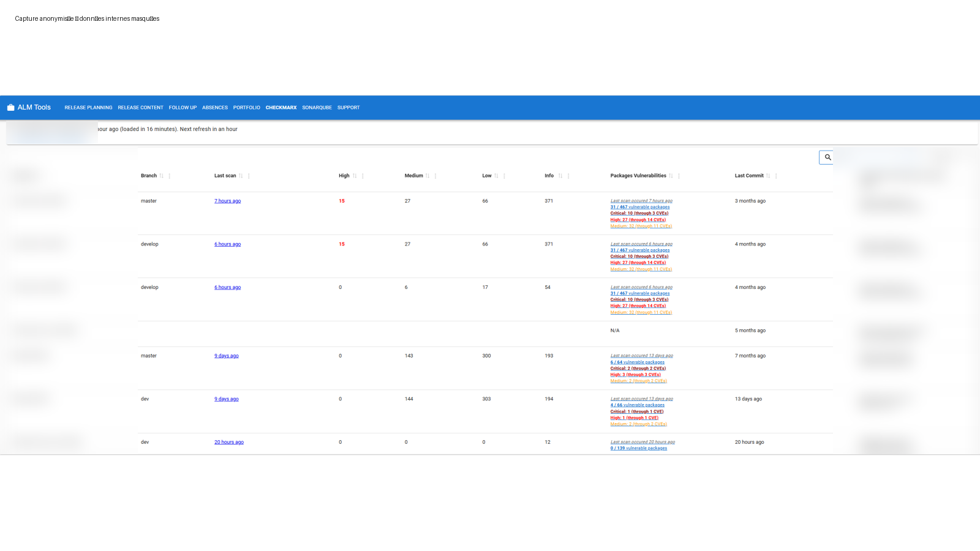Click the '20 hours ago' last commit cell
Image resolution: width=980 pixels, height=551 pixels.
click(750, 442)
